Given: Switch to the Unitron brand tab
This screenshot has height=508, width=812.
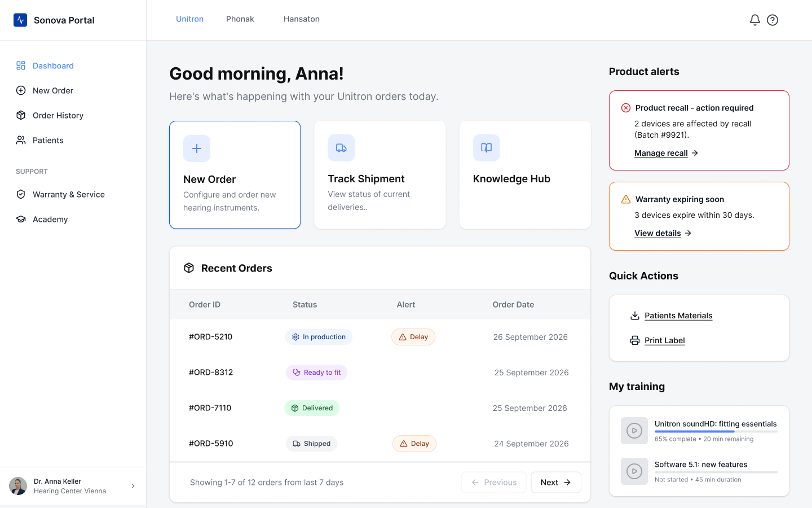Looking at the screenshot, I should (189, 19).
